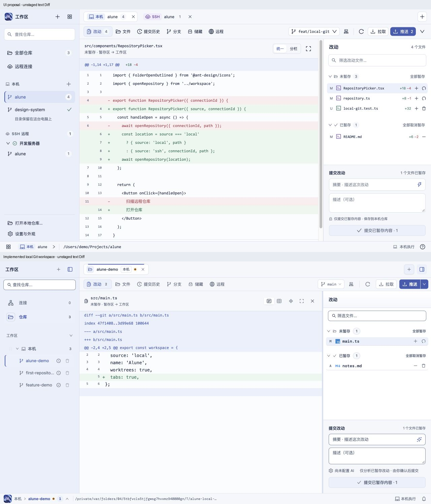Click the locate-target icon in main.ts diff header
The image size is (431, 504).
(291, 301)
